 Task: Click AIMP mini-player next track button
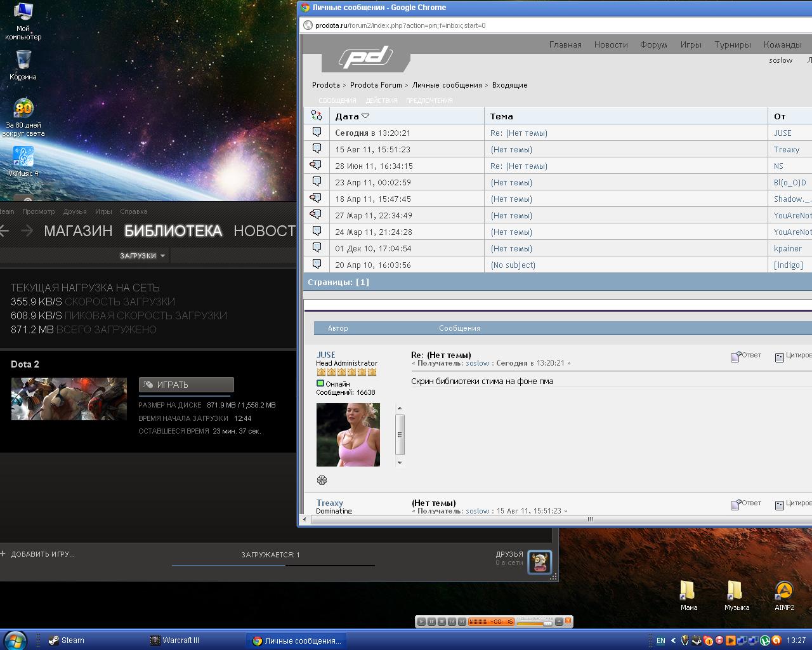[x=462, y=621]
